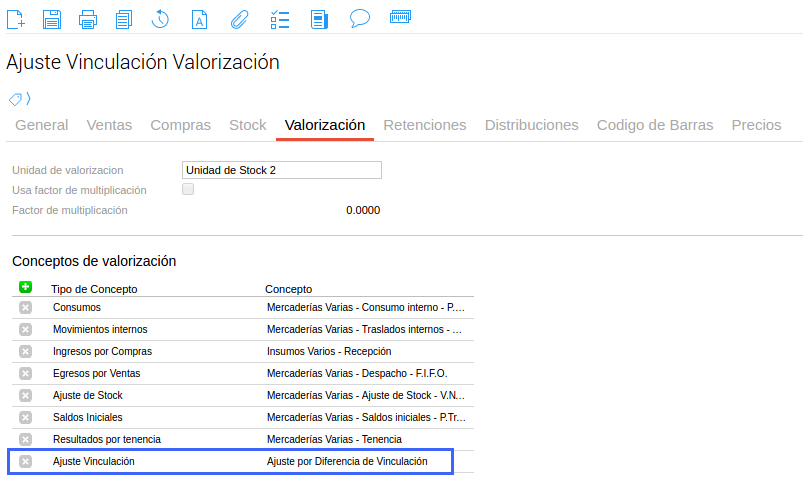
Task: Select the Movimientos internos type cell
Action: (x=100, y=329)
